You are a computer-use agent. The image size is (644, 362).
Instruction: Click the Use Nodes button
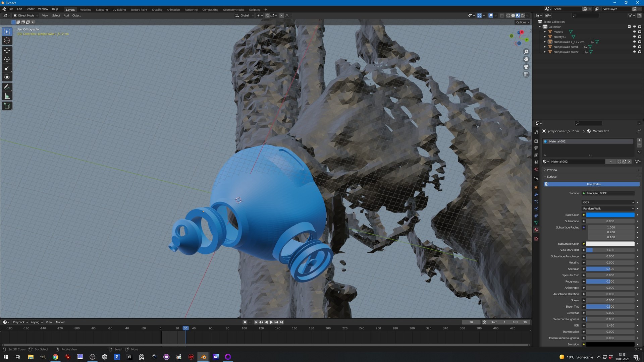[x=593, y=184]
